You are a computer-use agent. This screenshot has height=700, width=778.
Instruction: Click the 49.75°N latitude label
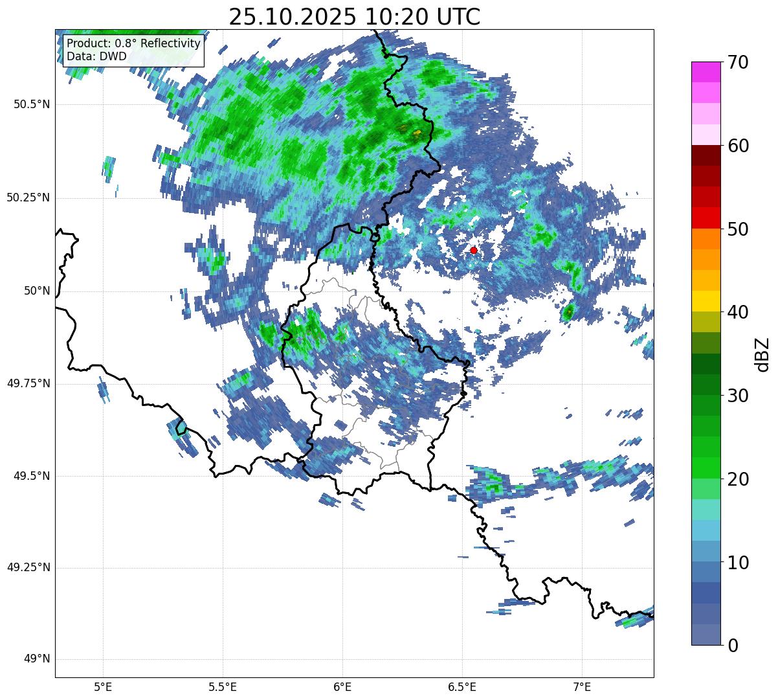(28, 383)
